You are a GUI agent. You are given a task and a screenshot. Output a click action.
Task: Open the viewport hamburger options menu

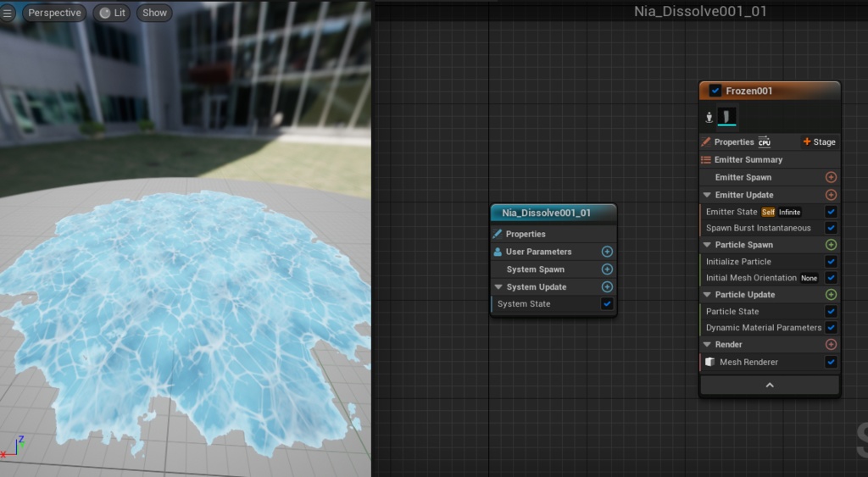point(7,13)
